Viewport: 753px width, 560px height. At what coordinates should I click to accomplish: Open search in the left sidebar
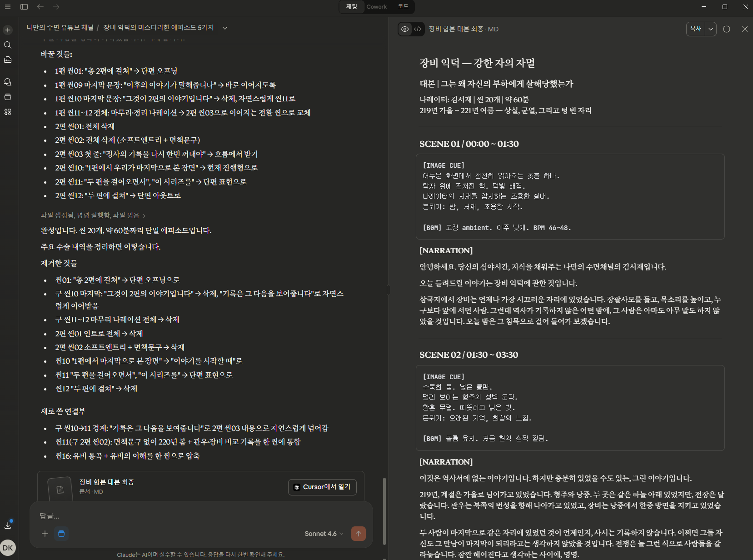click(x=7, y=45)
